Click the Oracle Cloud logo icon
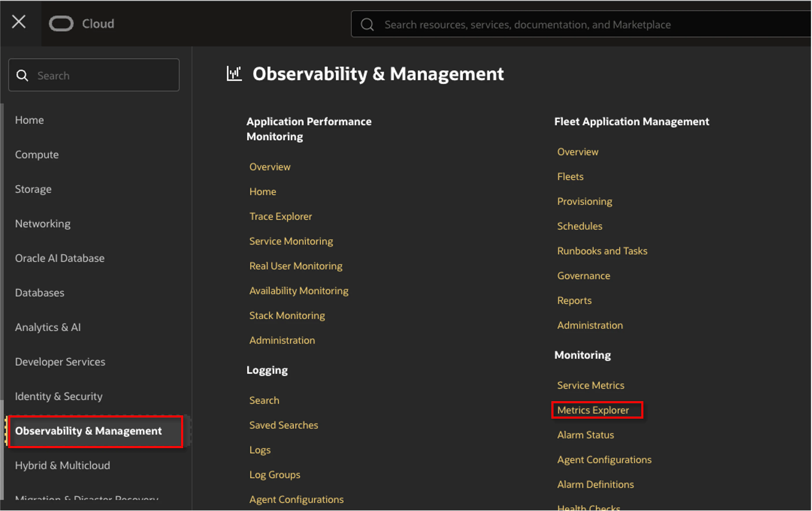 click(61, 24)
